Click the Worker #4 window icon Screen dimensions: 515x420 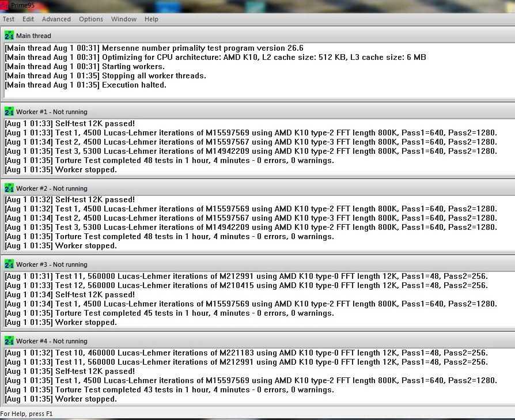pos(9,341)
